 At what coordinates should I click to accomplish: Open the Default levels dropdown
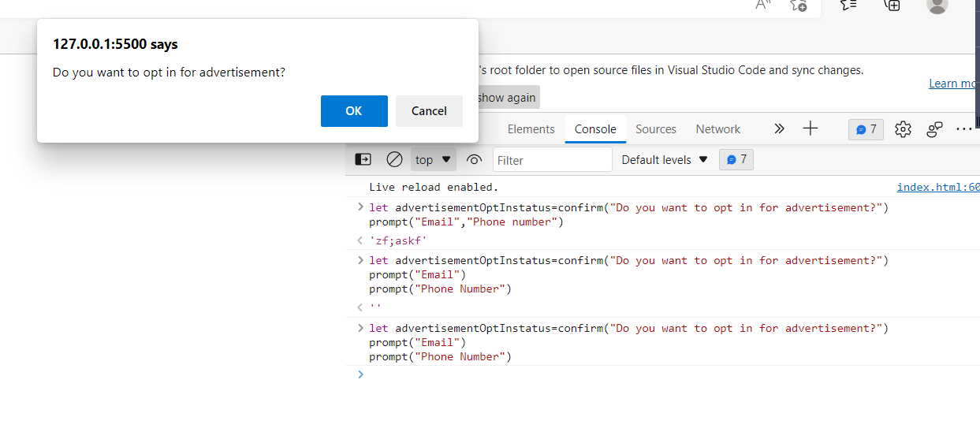665,160
